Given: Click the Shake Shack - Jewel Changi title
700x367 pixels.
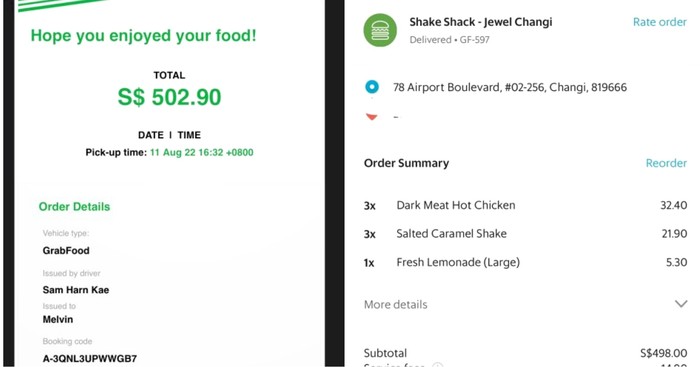Looking at the screenshot, I should click(x=481, y=22).
